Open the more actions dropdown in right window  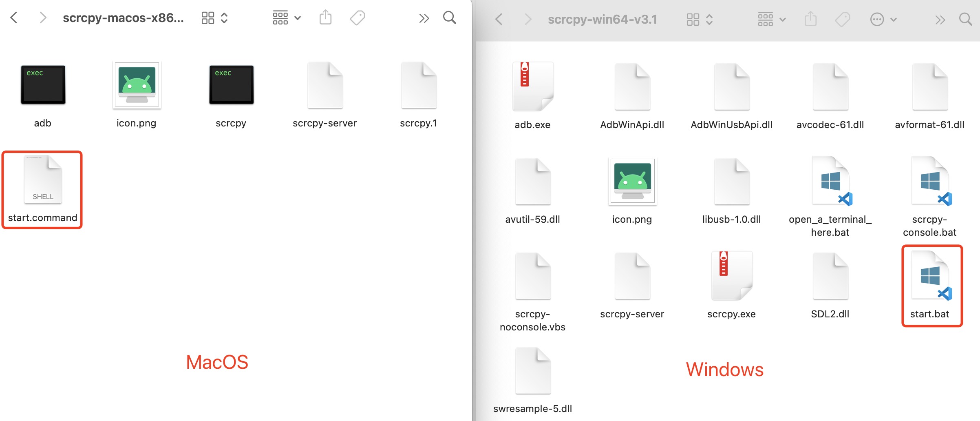pos(883,20)
